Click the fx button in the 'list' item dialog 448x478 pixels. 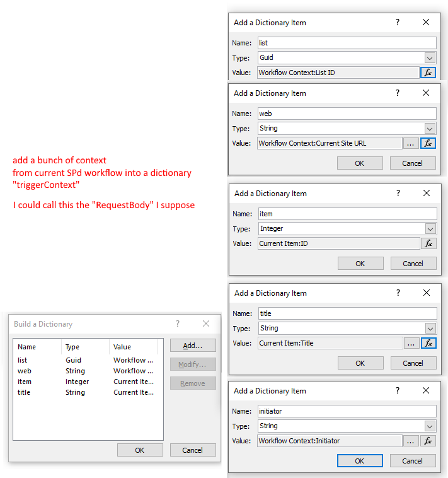pyautogui.click(x=428, y=73)
